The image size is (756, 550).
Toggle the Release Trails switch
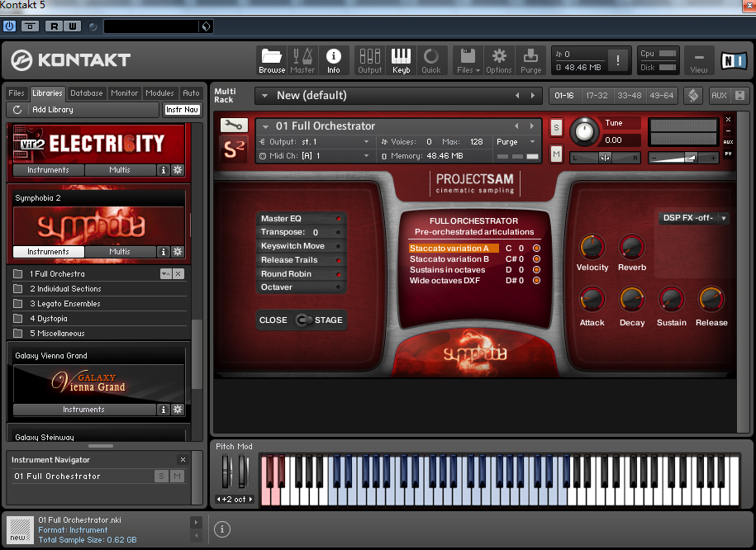337,260
